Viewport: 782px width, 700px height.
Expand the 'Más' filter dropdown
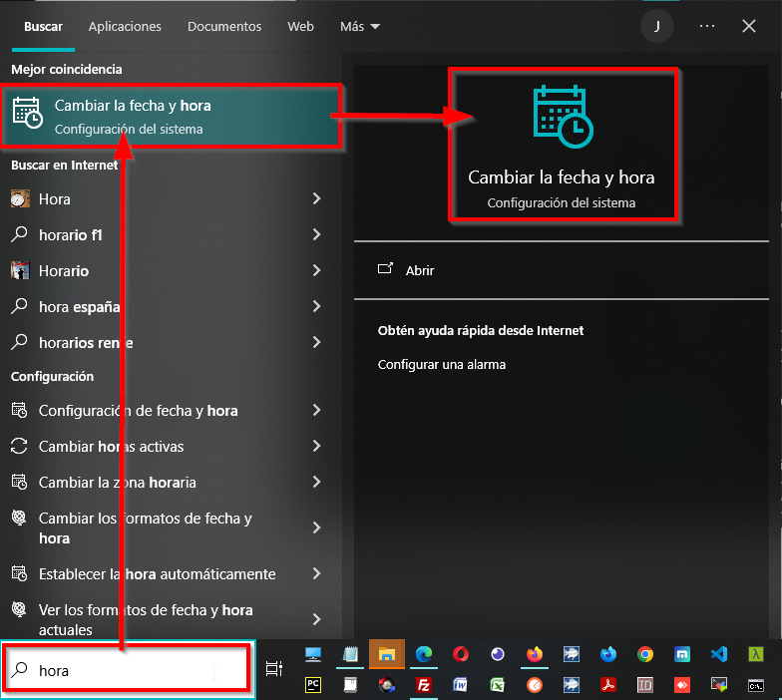point(360,27)
